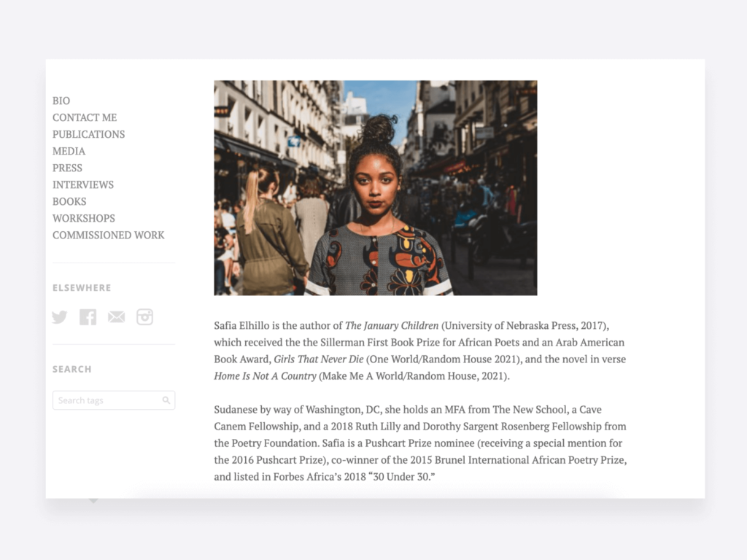Click the author portrait photo

[376, 187]
